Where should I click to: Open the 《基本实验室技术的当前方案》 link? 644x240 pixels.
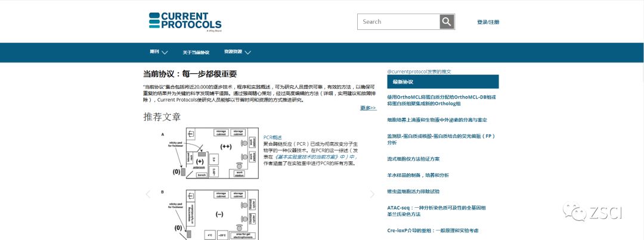(x=315, y=157)
